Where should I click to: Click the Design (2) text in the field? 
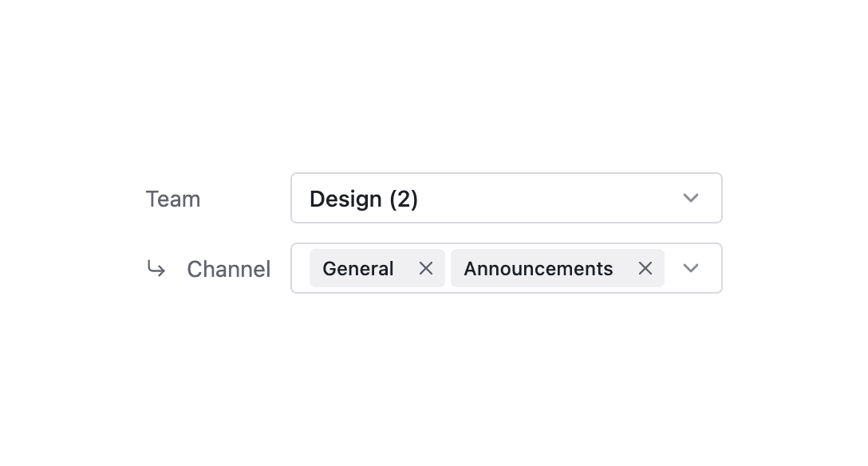(364, 198)
